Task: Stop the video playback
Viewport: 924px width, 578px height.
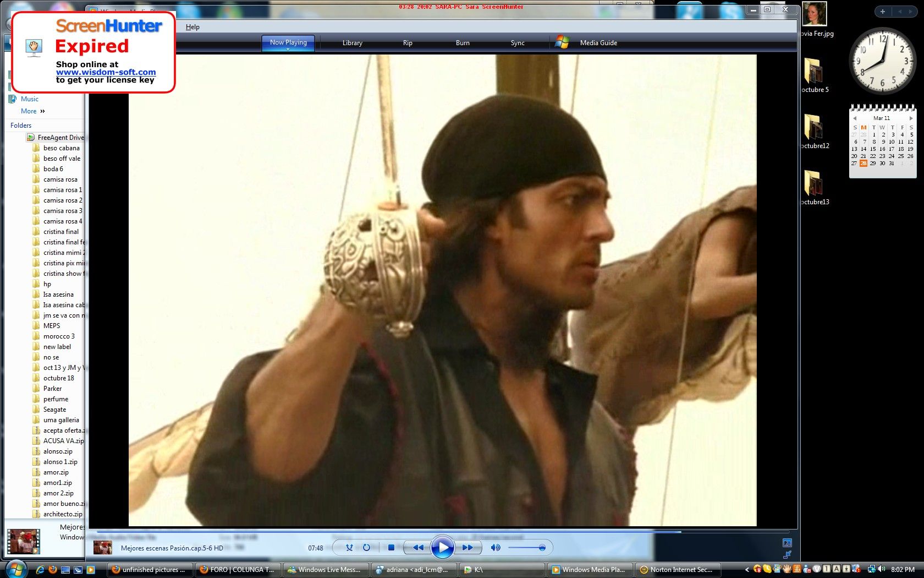Action: pos(391,548)
